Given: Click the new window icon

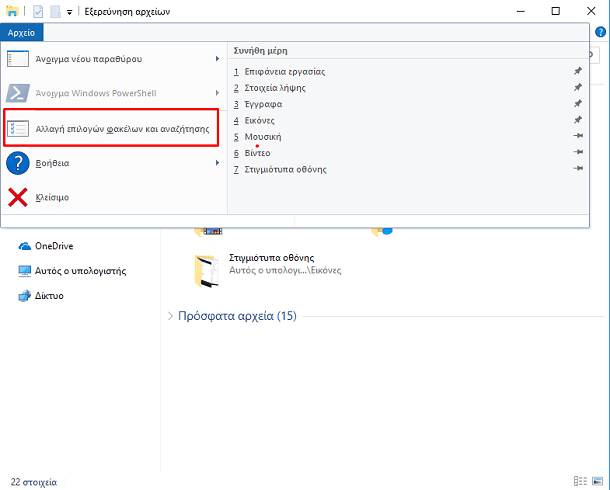Looking at the screenshot, I should point(18,59).
